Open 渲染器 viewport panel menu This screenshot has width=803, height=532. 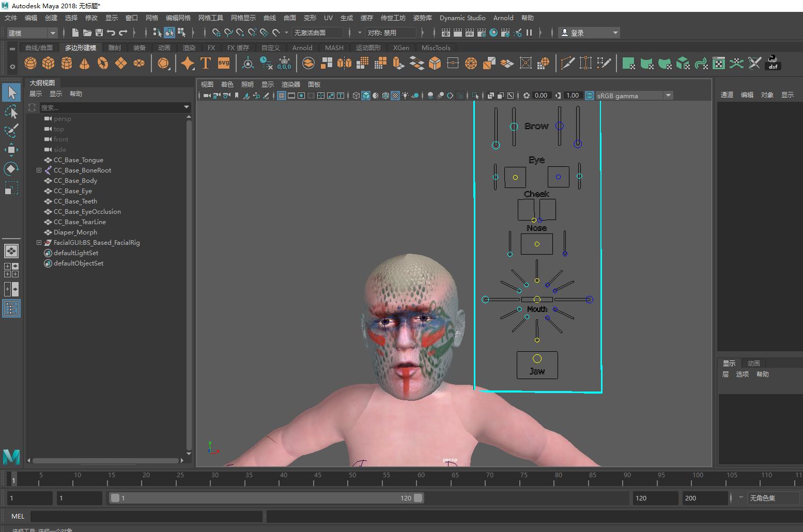tap(291, 84)
